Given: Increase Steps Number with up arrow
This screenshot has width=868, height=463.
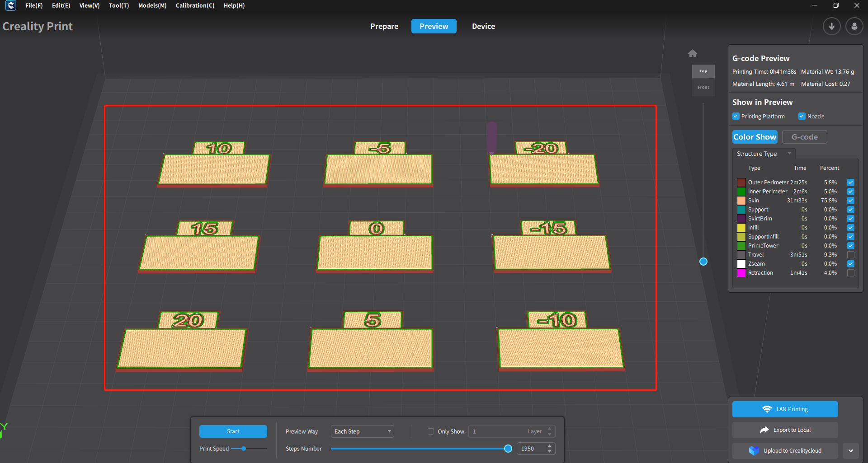Looking at the screenshot, I should tap(549, 446).
